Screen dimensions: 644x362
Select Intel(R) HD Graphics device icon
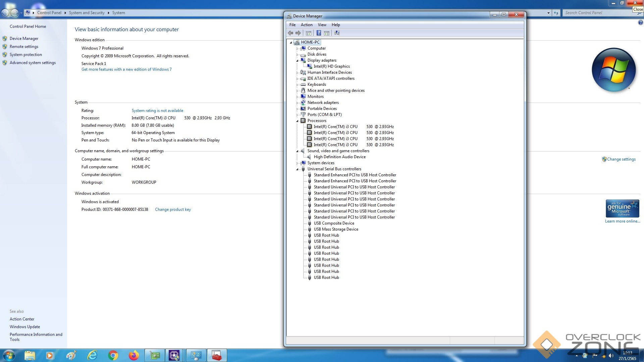coord(309,66)
